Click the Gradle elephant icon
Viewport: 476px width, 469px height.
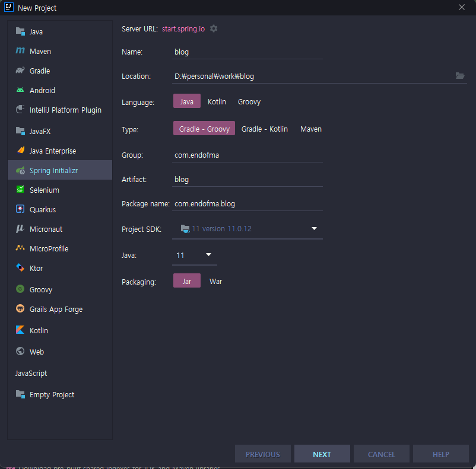[x=20, y=71]
